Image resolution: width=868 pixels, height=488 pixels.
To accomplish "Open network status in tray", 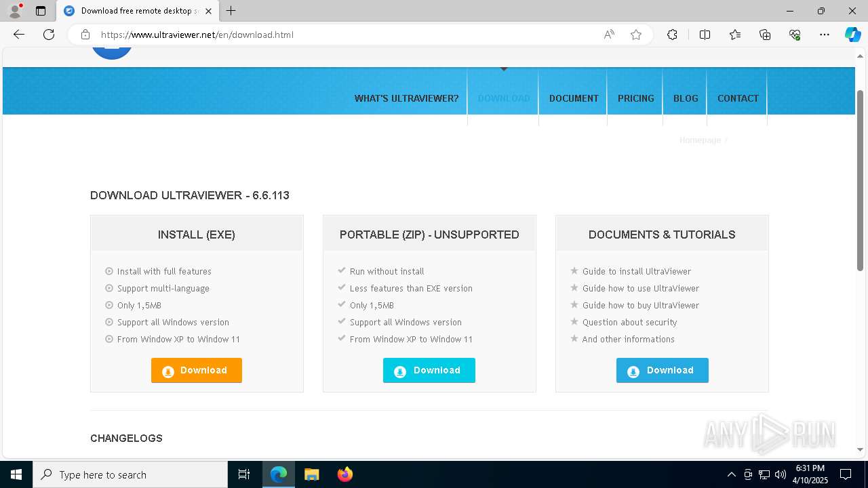I will tap(764, 474).
